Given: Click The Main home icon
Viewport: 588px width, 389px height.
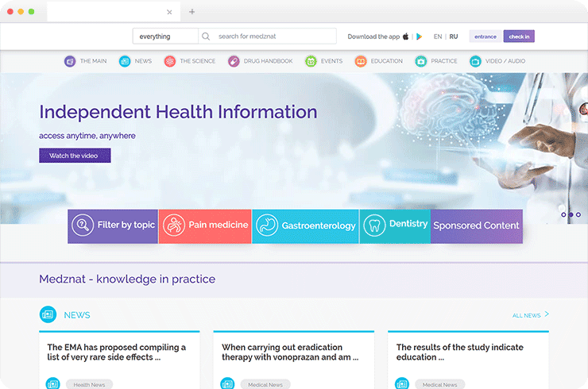Looking at the screenshot, I should tap(70, 61).
